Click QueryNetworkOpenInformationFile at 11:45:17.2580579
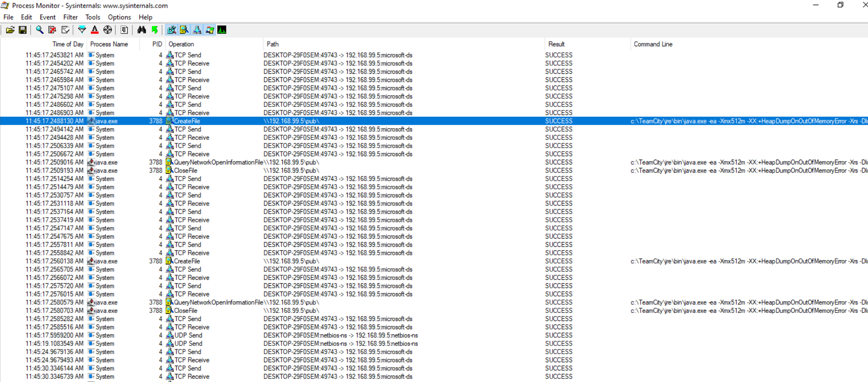Viewport: 868px width, 382px height. coord(218,302)
